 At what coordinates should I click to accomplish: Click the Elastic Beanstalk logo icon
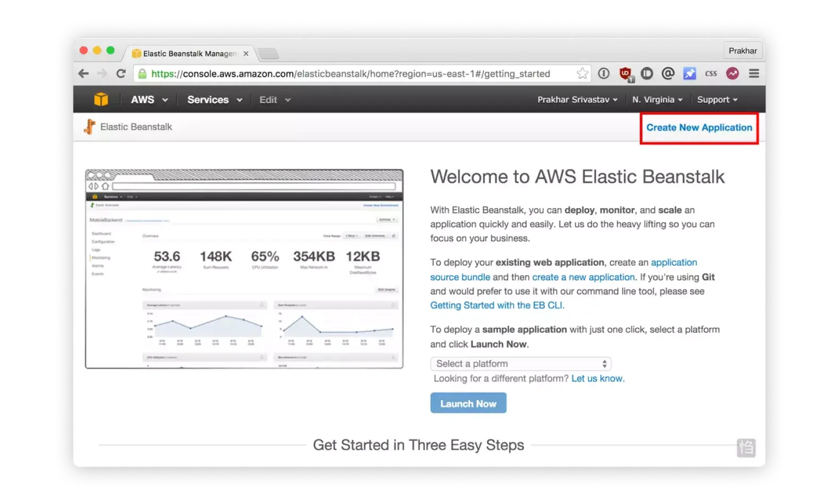tap(89, 127)
